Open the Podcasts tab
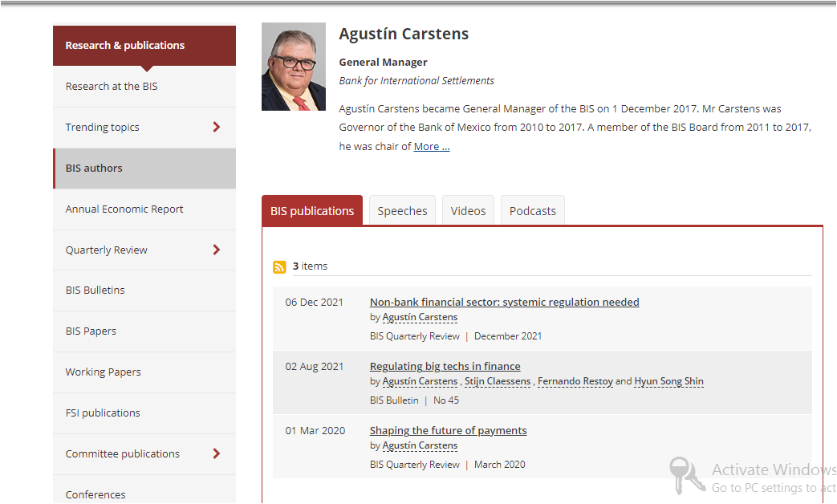 [x=533, y=211]
